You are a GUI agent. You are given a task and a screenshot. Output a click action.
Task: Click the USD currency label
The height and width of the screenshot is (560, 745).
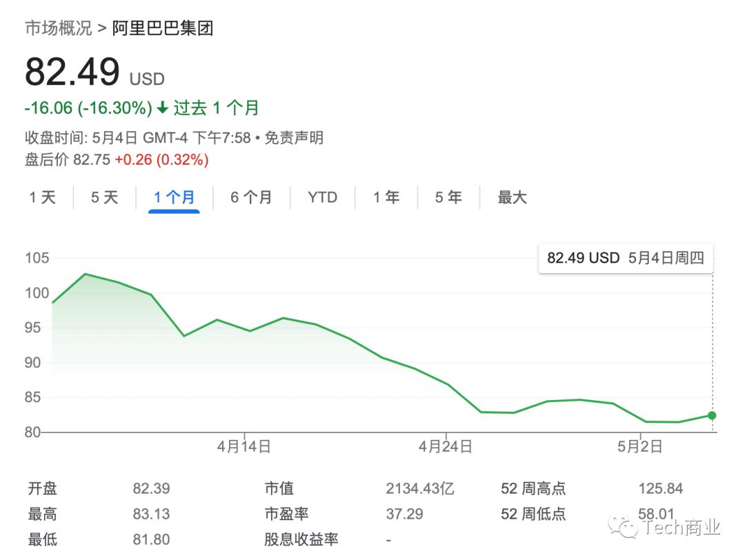pos(148,79)
